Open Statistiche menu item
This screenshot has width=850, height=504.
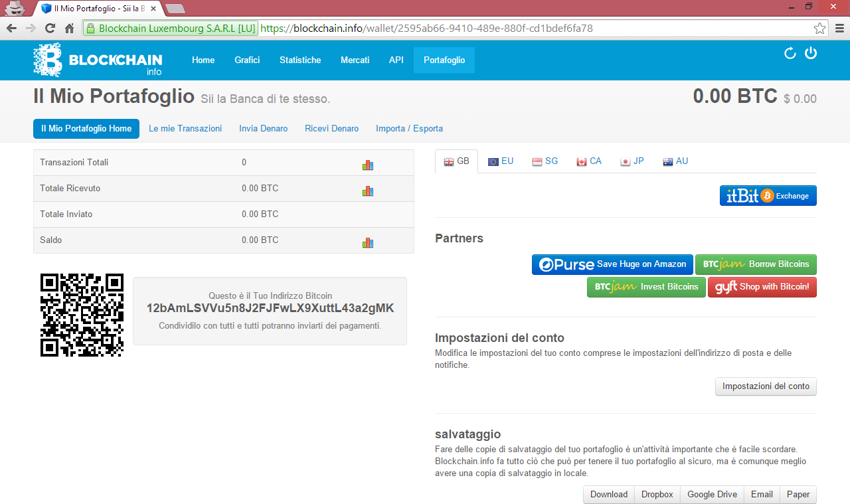click(300, 60)
